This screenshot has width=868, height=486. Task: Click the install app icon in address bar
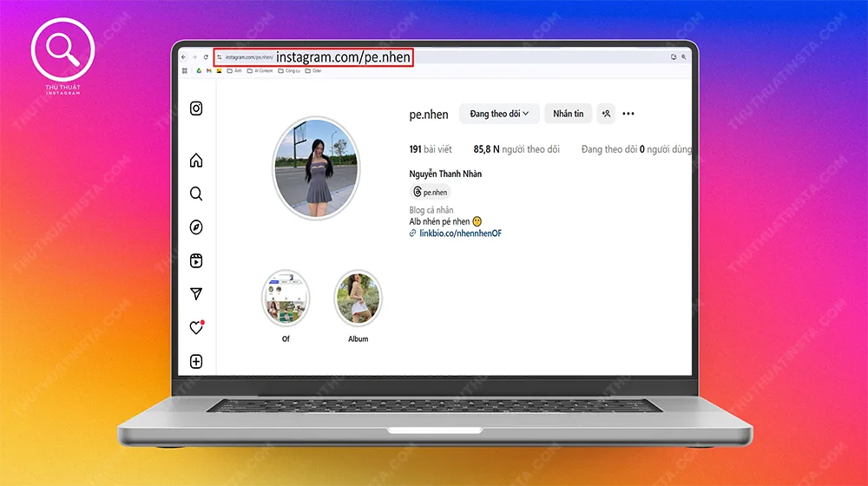click(x=674, y=57)
